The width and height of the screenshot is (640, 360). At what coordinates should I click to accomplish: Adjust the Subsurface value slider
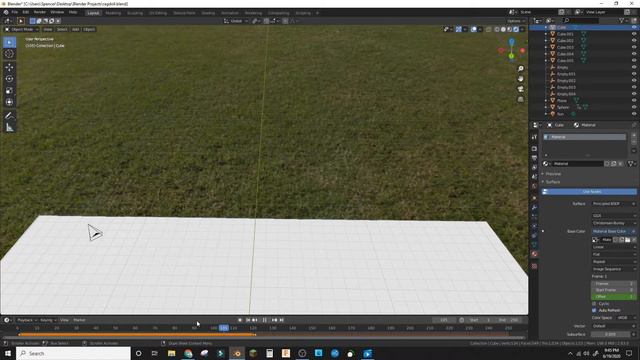pos(612,334)
